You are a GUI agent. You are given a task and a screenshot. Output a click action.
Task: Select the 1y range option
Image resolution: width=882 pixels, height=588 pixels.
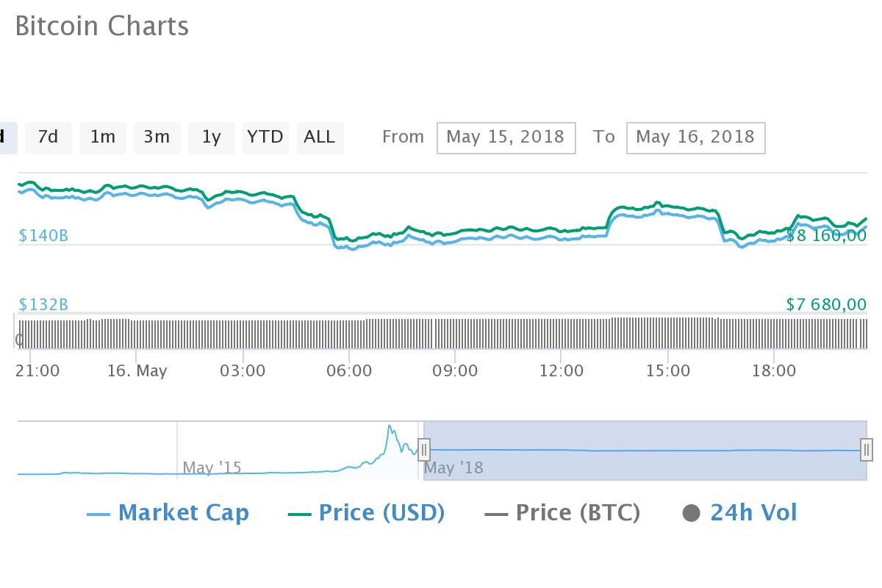click(211, 137)
